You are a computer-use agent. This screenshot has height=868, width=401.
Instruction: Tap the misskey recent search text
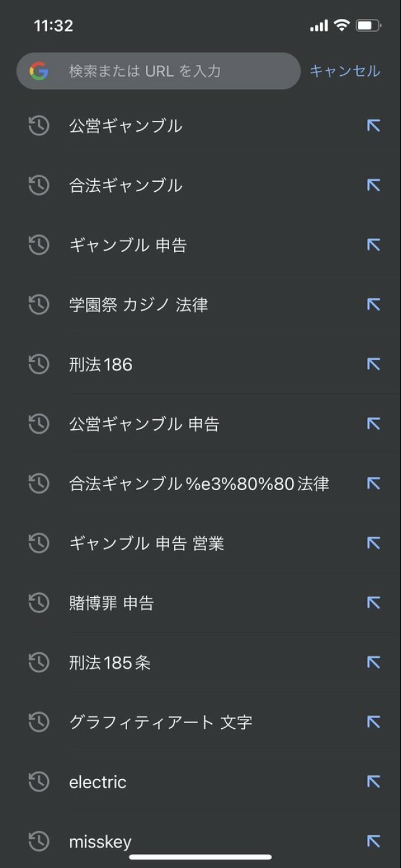[100, 841]
